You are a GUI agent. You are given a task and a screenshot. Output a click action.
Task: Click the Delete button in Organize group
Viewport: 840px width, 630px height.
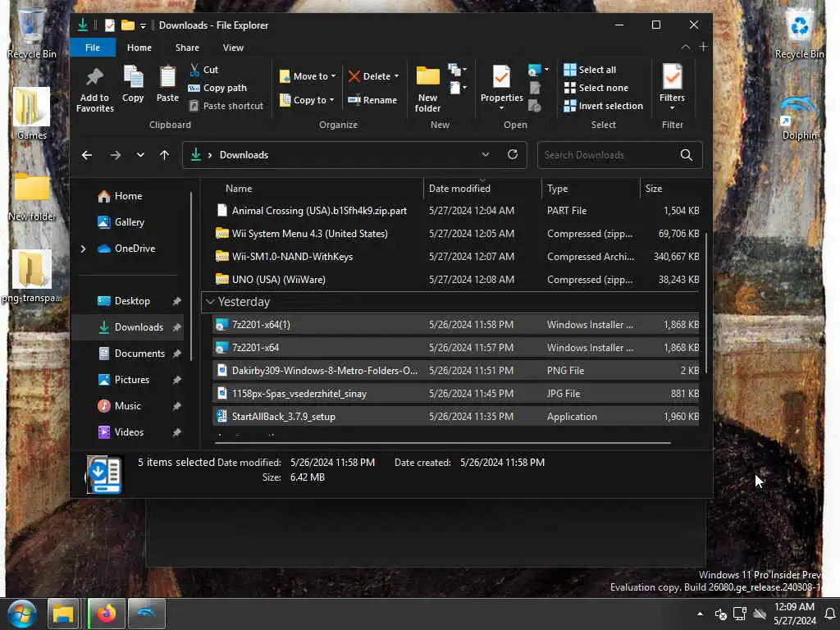(x=370, y=76)
